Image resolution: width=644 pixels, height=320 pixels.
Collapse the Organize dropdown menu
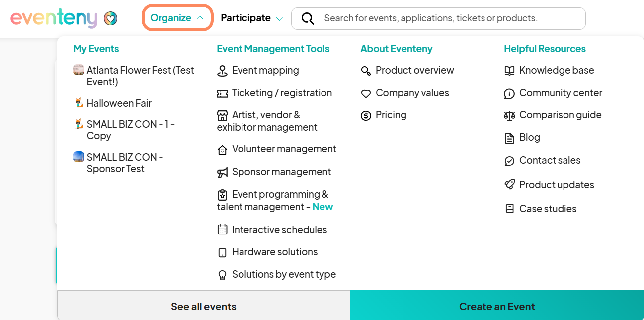pyautogui.click(x=177, y=18)
